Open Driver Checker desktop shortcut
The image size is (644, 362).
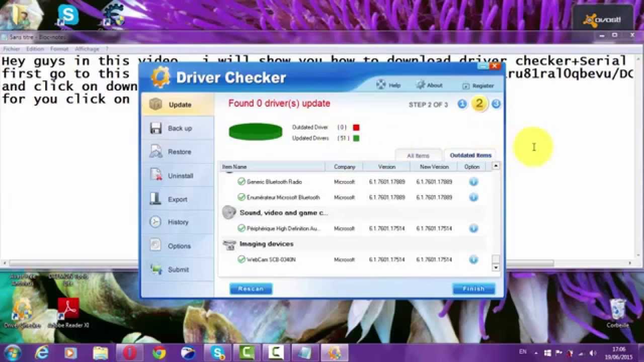[22, 314]
